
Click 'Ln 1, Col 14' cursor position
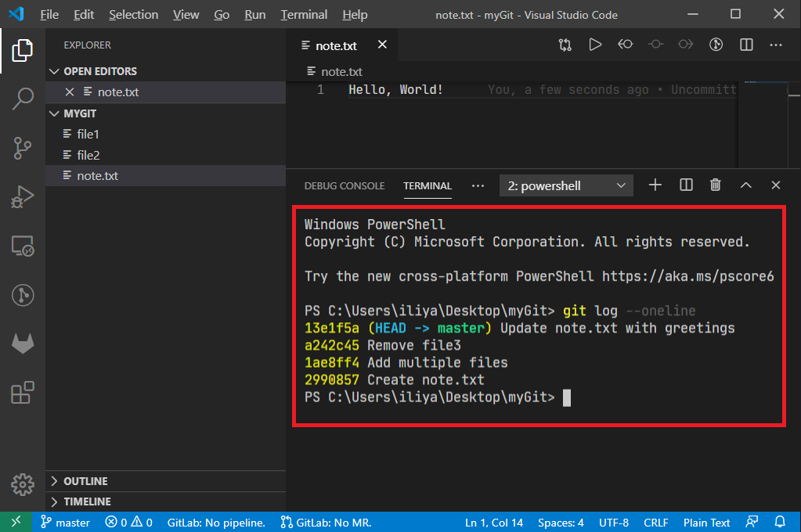pos(493,523)
